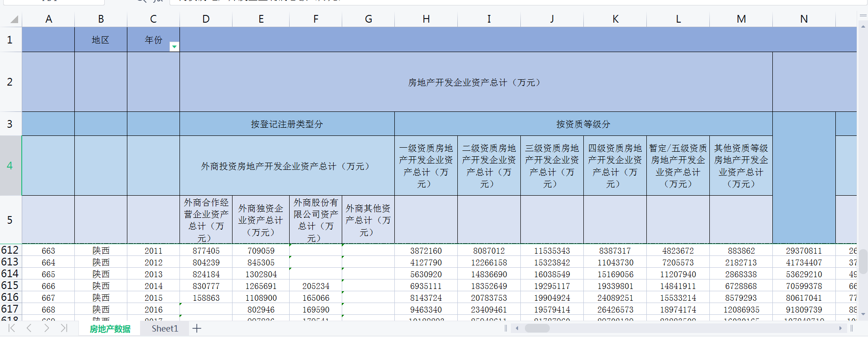This screenshot has width=868, height=337.
Task: Click the 四级资质房地产开发企业资产总计 header
Action: [x=615, y=166]
